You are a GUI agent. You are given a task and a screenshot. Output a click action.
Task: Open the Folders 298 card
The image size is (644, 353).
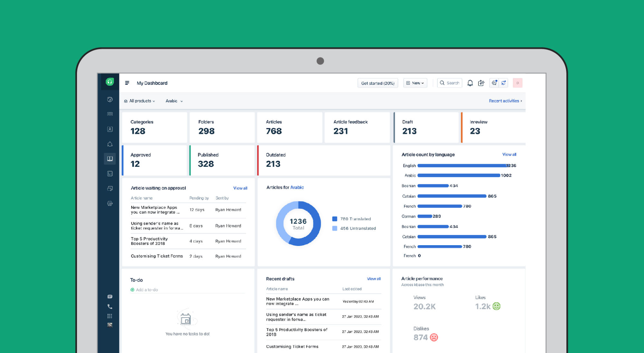[x=222, y=127]
